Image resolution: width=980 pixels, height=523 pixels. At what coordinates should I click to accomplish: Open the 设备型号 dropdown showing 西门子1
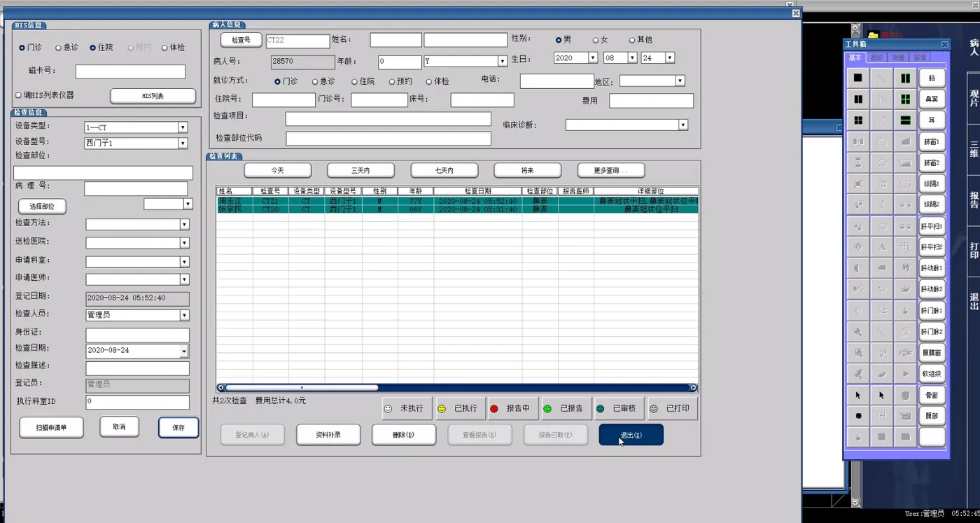[x=183, y=143]
